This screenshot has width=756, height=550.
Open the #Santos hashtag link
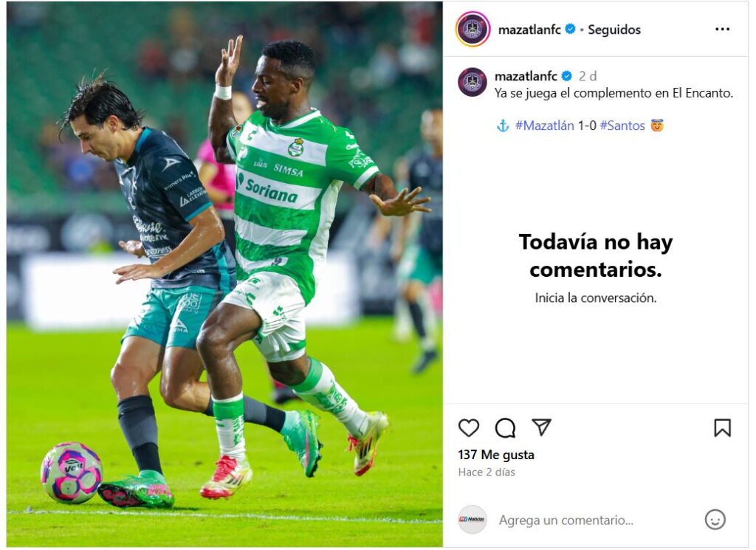coord(622,126)
